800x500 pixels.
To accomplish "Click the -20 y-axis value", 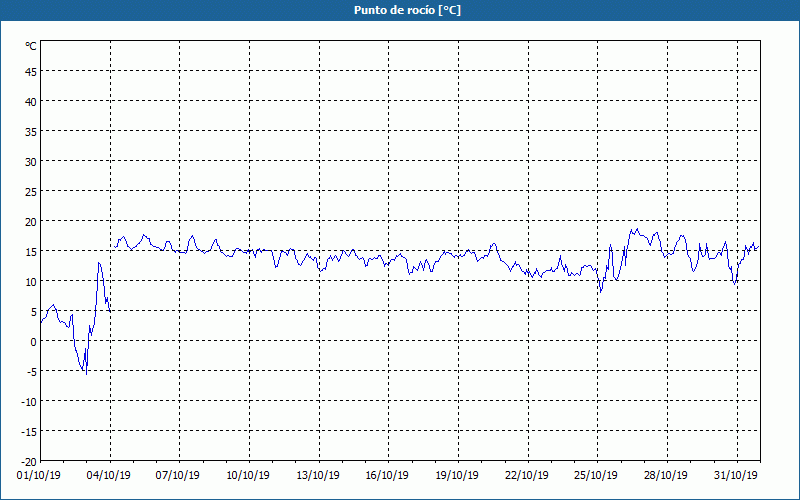I will [29, 462].
